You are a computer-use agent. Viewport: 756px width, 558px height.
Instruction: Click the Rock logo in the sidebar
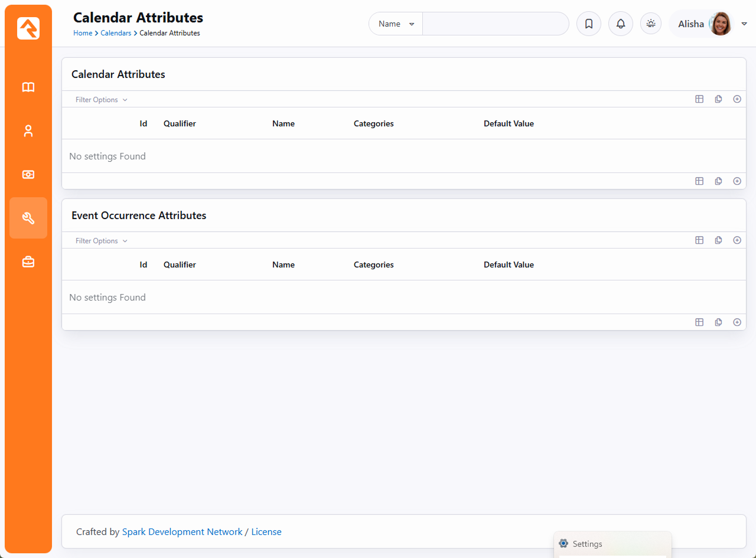pyautogui.click(x=28, y=28)
